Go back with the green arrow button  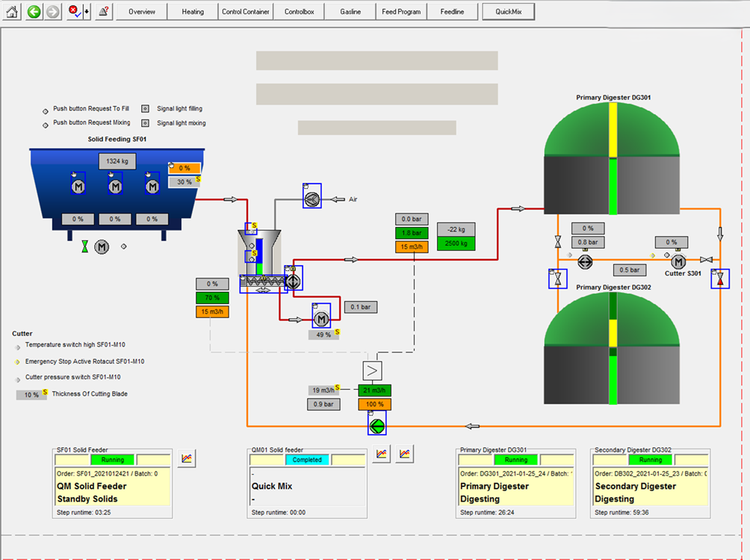34,12
